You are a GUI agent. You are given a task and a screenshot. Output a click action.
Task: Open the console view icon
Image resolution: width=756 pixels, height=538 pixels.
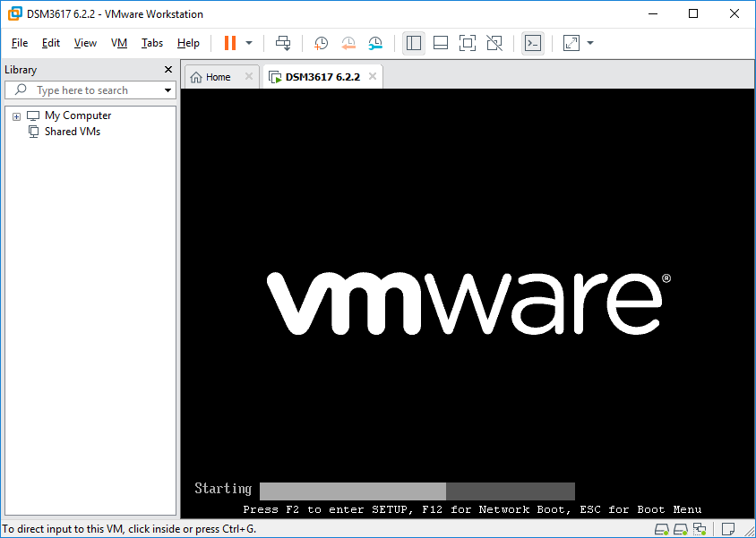[x=533, y=43]
